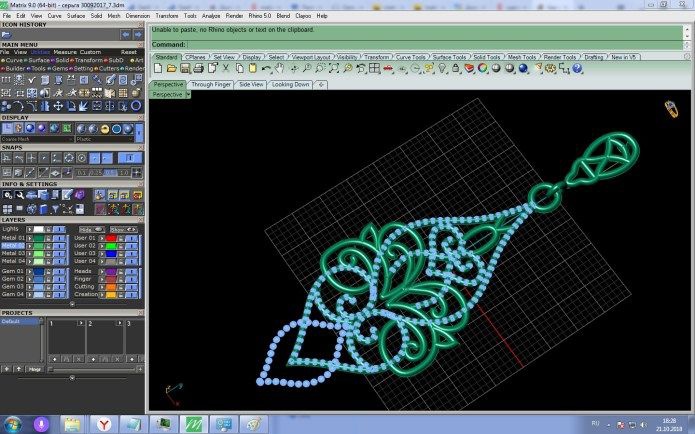Select the Pan hand tool
This screenshot has height=434, width=695.
click(x=279, y=68)
